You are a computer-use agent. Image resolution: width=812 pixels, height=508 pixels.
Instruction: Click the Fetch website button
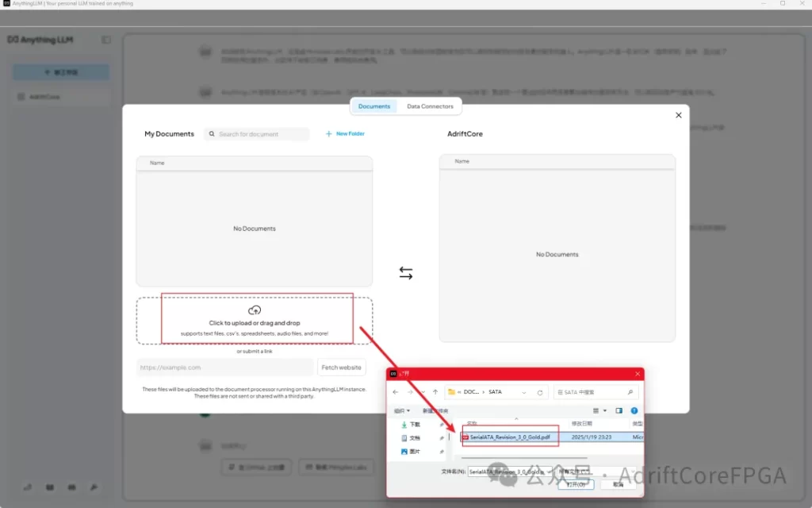click(341, 368)
